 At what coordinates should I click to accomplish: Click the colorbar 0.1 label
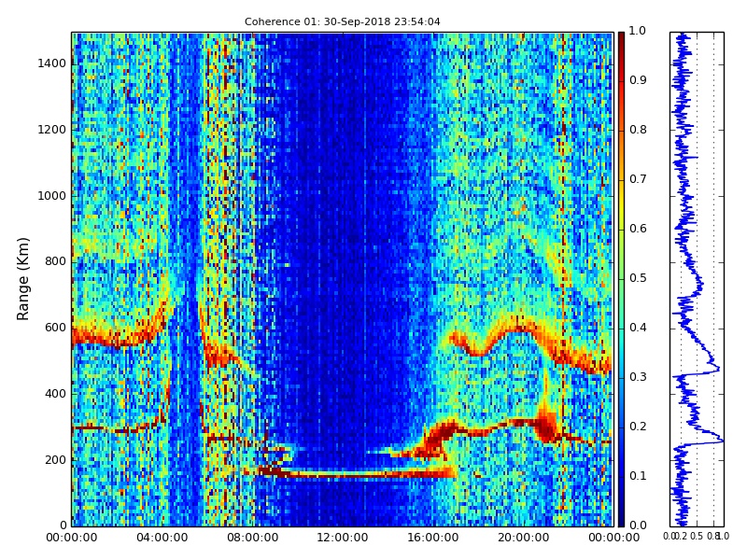[x=638, y=476]
